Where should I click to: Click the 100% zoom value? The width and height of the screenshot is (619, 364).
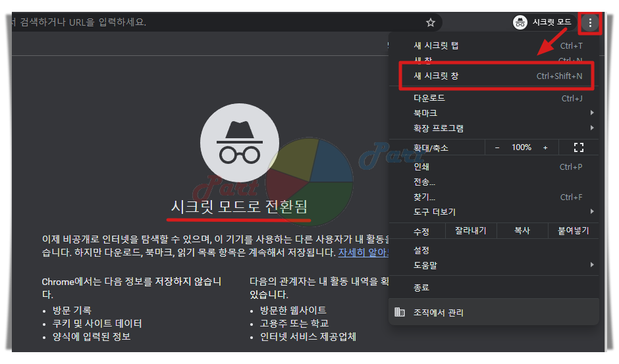[522, 147]
